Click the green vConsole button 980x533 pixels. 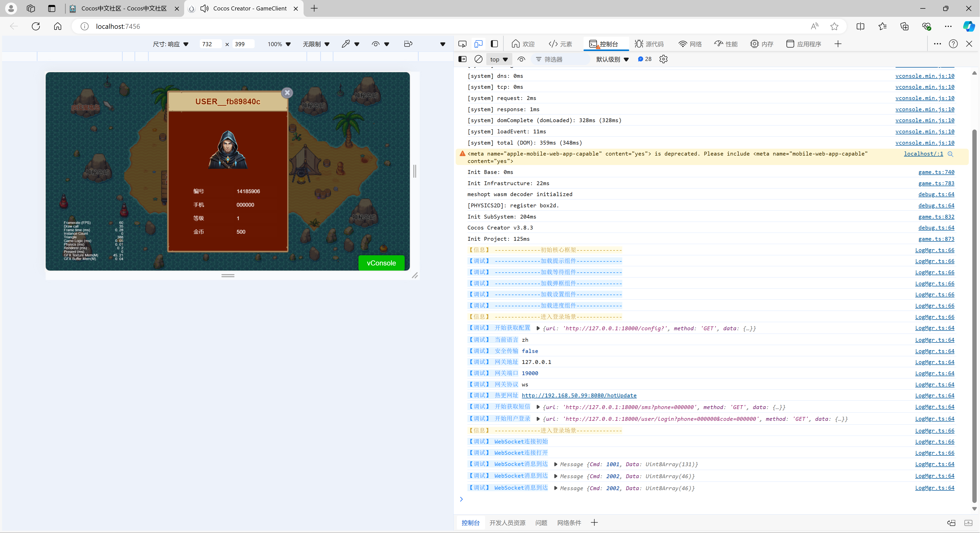381,263
